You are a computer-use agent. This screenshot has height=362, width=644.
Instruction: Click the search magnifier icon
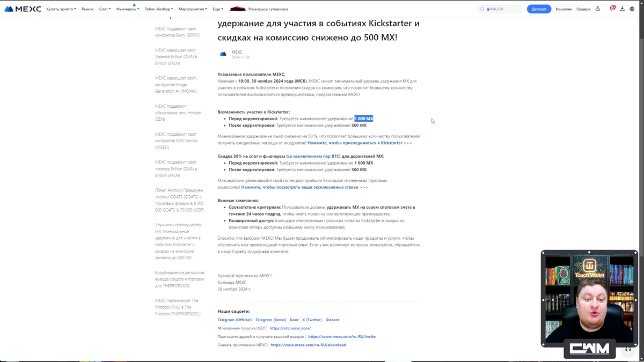482,9
